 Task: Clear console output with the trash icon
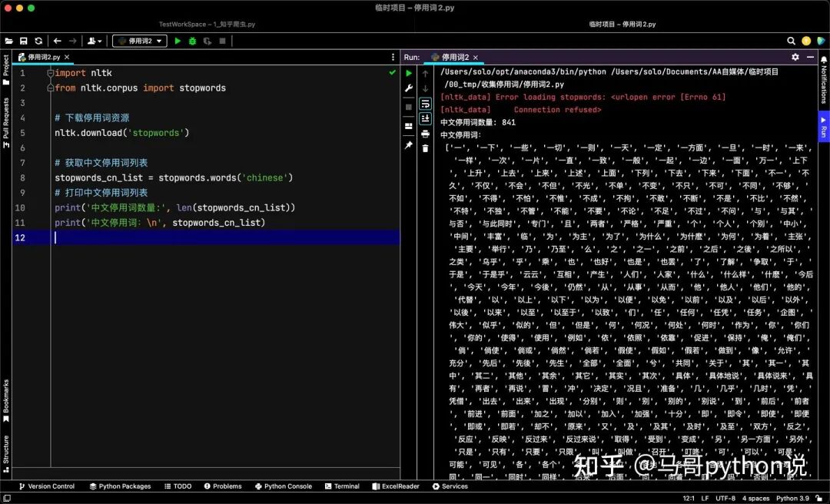tap(425, 149)
